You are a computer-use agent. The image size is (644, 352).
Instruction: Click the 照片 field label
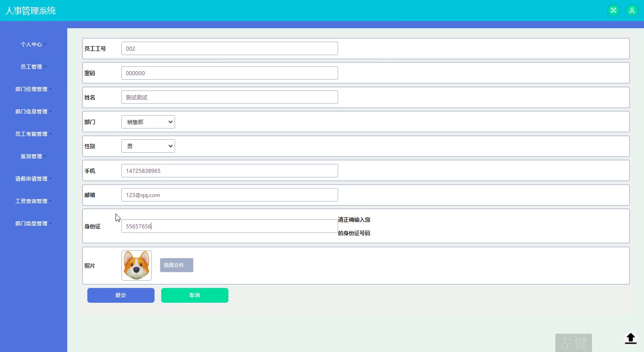tap(90, 266)
